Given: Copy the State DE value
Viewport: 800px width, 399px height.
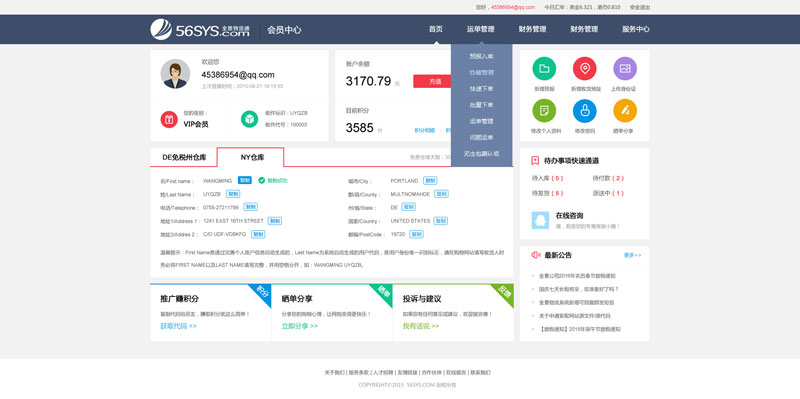Looking at the screenshot, I should tap(409, 207).
